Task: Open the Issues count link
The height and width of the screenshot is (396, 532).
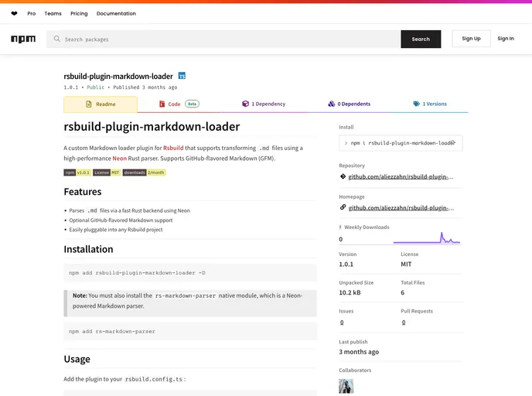Action: coord(342,323)
